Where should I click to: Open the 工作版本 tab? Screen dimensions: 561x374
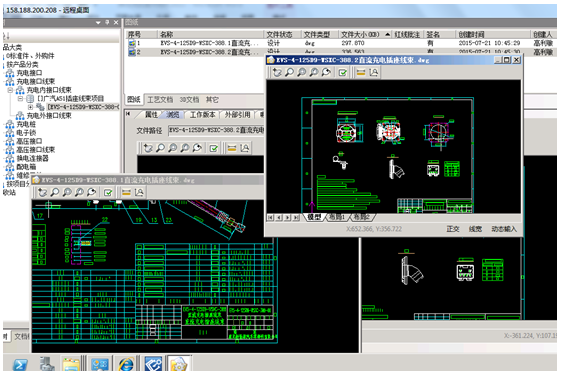coord(203,115)
